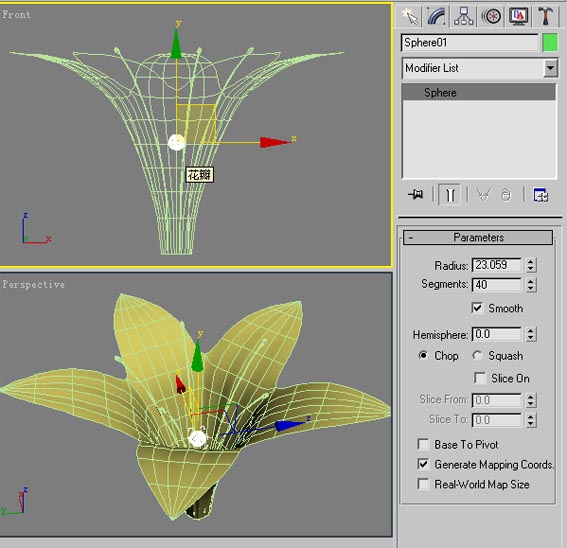Open the Modify panel tab
This screenshot has width=567, height=548.
click(x=436, y=16)
